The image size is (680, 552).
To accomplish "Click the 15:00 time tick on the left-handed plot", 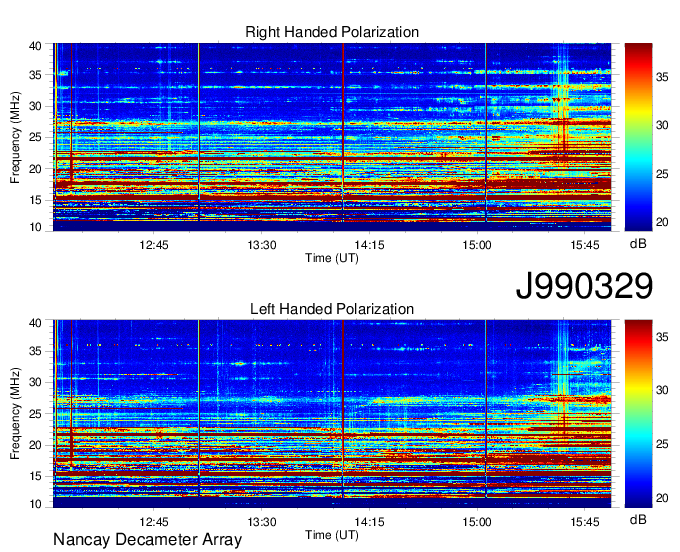I will [x=477, y=522].
